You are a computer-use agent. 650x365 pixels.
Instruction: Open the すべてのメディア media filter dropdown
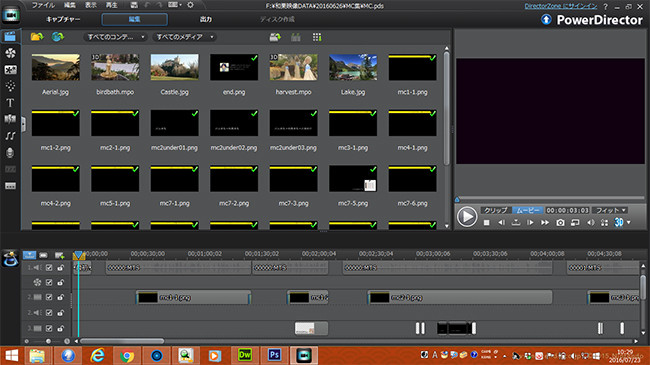tap(184, 37)
